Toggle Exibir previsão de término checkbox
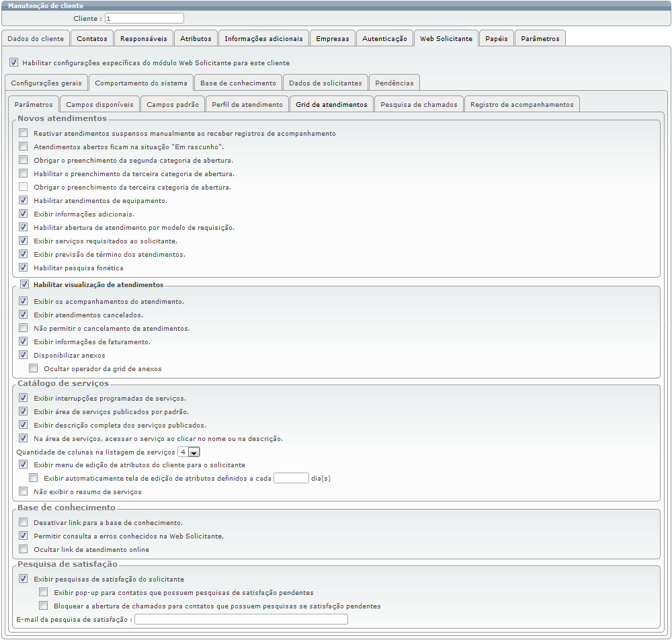The image size is (672, 642). pyautogui.click(x=23, y=254)
